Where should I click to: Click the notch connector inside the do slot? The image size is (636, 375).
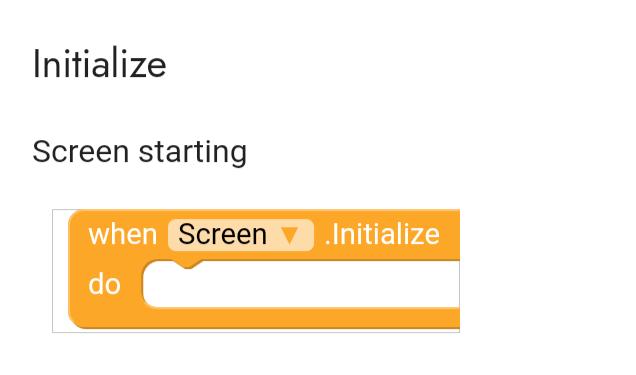point(187,264)
